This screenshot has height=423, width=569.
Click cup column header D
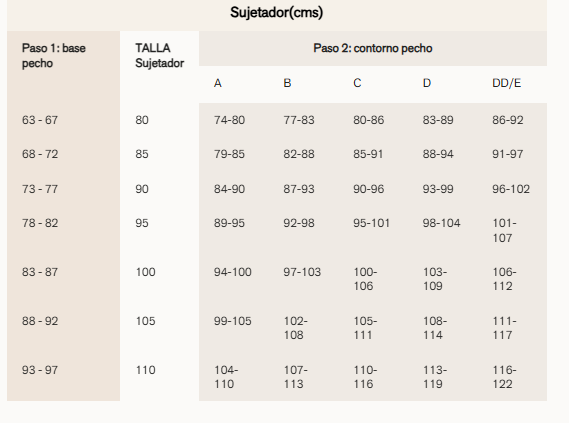427,83
